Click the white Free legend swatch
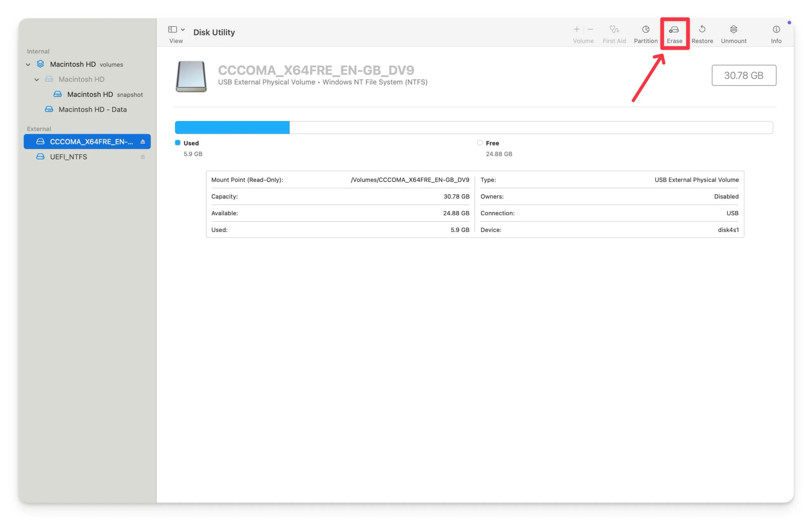The height and width of the screenshot is (521, 812). [x=480, y=143]
